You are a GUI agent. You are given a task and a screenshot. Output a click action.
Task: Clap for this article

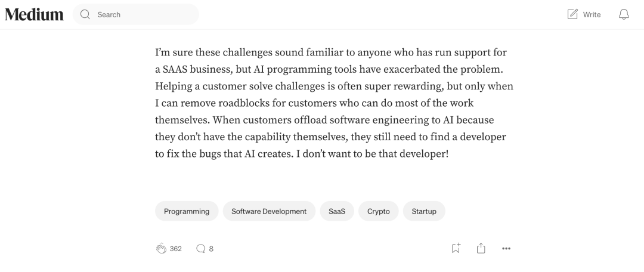pyautogui.click(x=161, y=248)
